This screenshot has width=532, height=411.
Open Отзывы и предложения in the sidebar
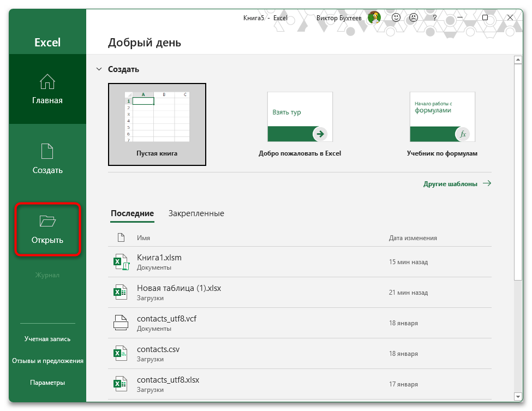click(47, 360)
